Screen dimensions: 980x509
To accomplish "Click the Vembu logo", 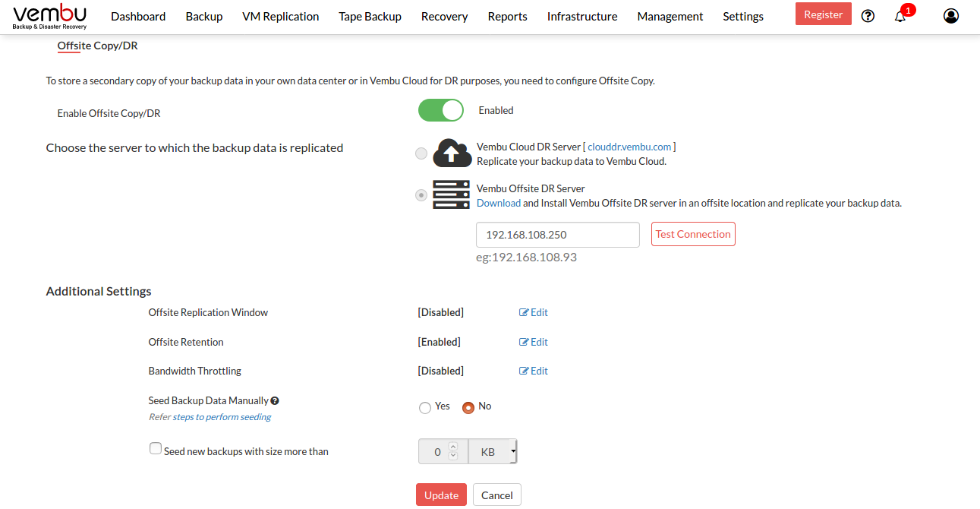I will [x=50, y=16].
